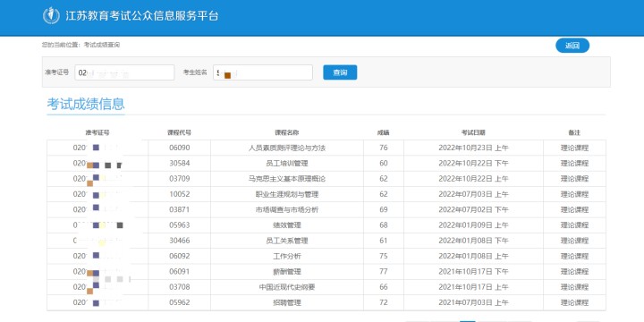The image size is (644, 322).
Task: Click the date 2022年10月23日 上午
Action: point(473,148)
